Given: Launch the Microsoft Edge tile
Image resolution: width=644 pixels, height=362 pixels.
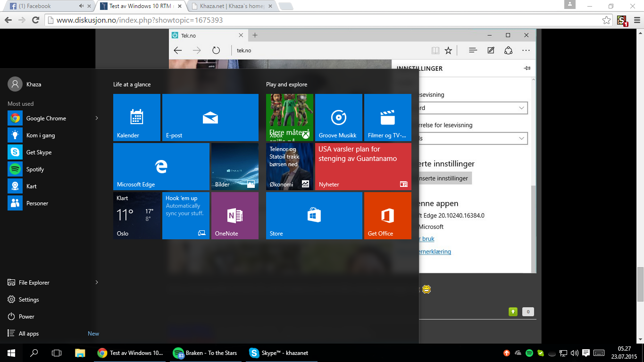Looking at the screenshot, I should 161,167.
